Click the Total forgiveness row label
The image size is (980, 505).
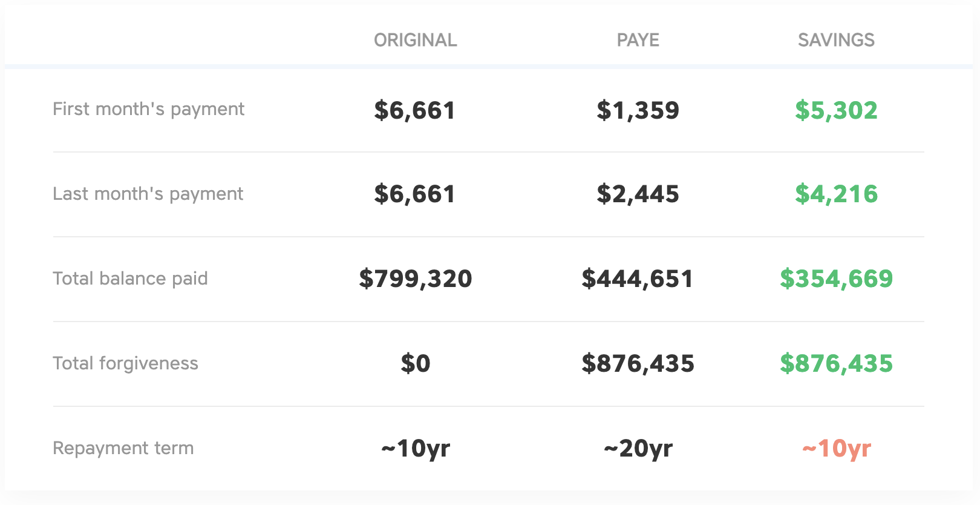click(x=125, y=363)
